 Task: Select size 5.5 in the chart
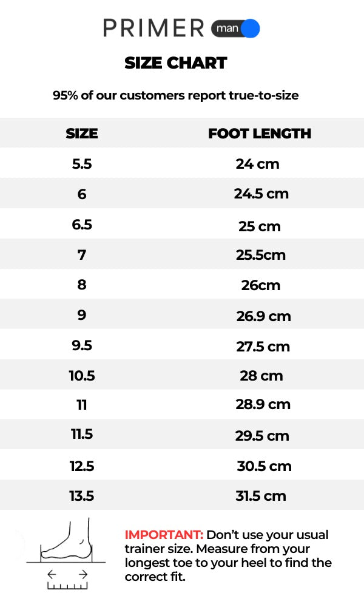82,164
